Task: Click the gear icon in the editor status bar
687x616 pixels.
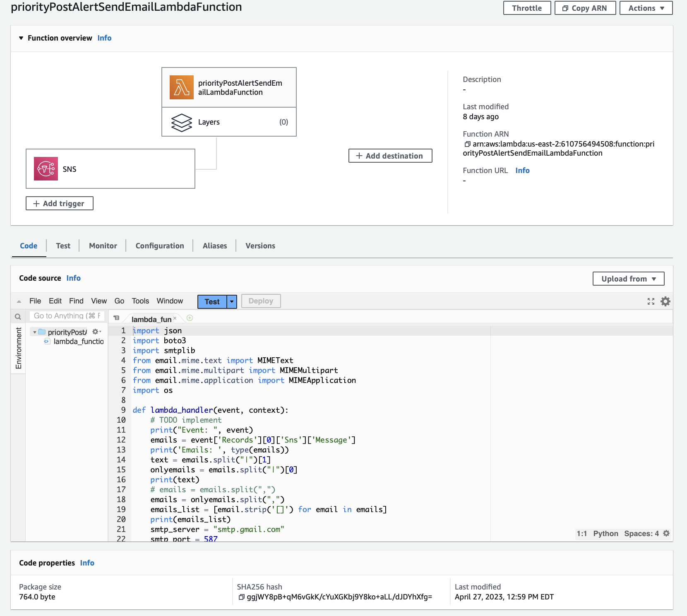Action: coord(666,533)
